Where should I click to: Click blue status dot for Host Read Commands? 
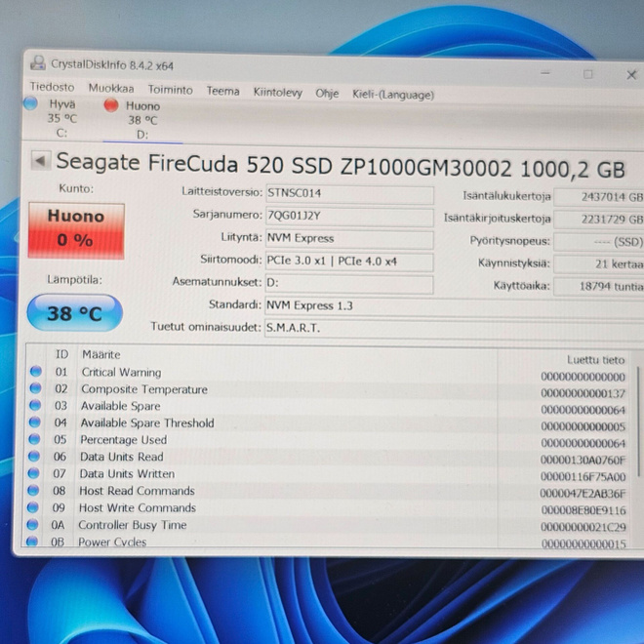click(x=33, y=490)
